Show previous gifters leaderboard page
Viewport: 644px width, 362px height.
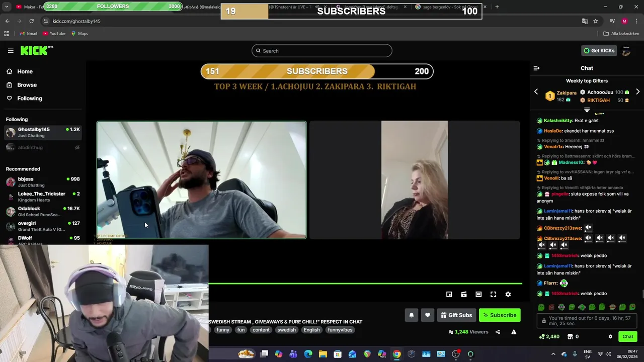[536, 92]
